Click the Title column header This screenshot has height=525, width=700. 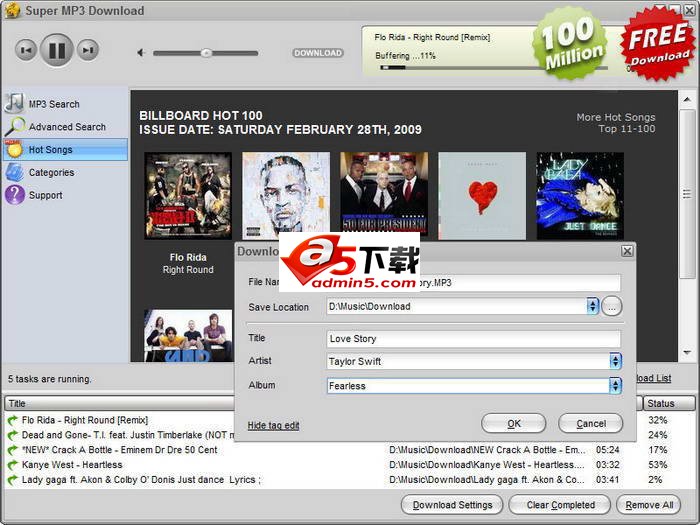click(119, 404)
